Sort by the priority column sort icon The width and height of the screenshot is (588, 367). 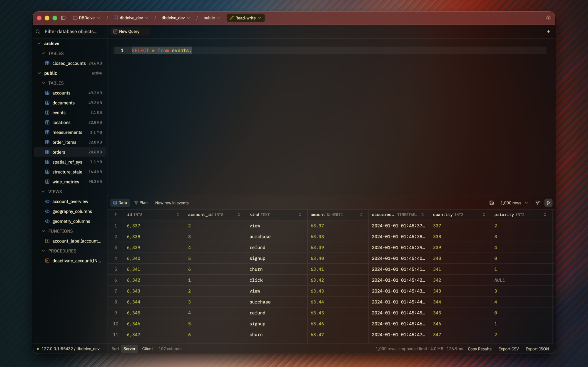click(x=545, y=215)
